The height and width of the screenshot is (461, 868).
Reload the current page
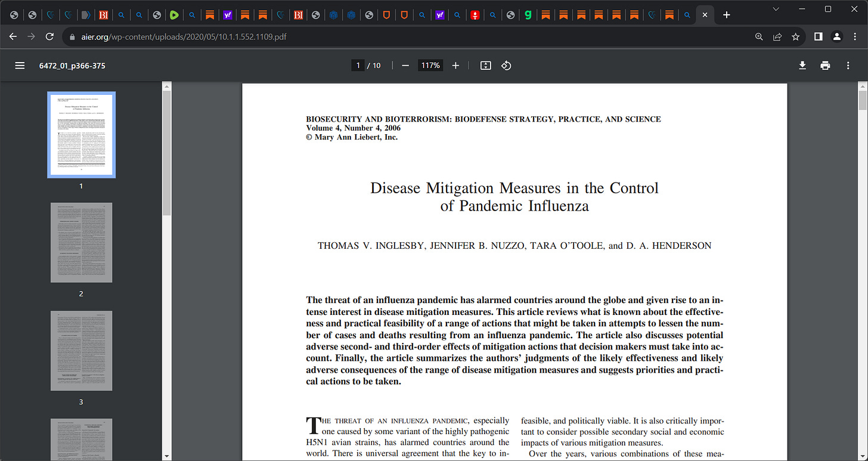[x=49, y=36]
